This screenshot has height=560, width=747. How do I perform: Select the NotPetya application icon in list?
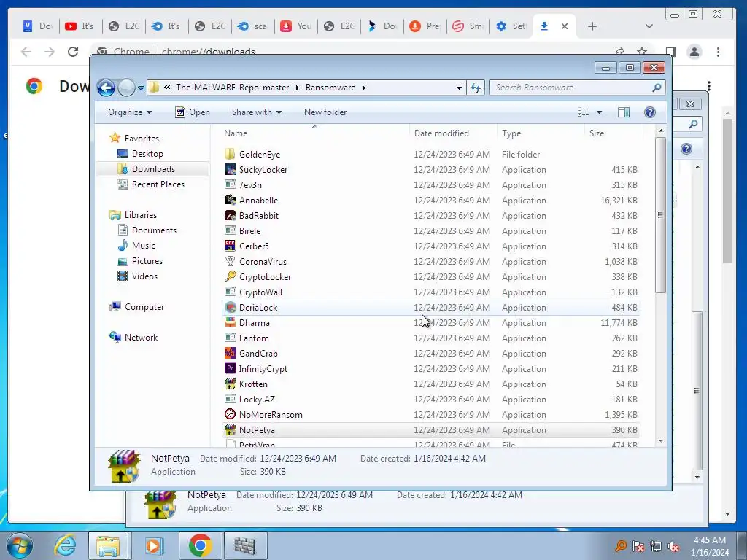[230, 430]
